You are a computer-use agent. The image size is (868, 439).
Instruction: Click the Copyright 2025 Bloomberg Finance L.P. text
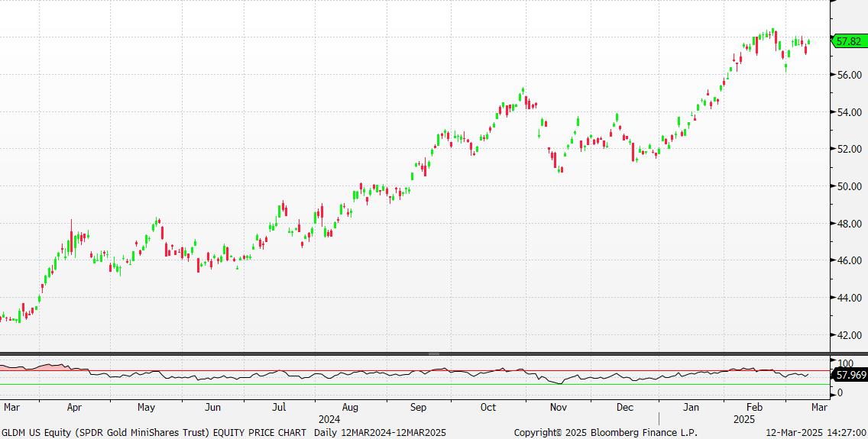coord(606,432)
